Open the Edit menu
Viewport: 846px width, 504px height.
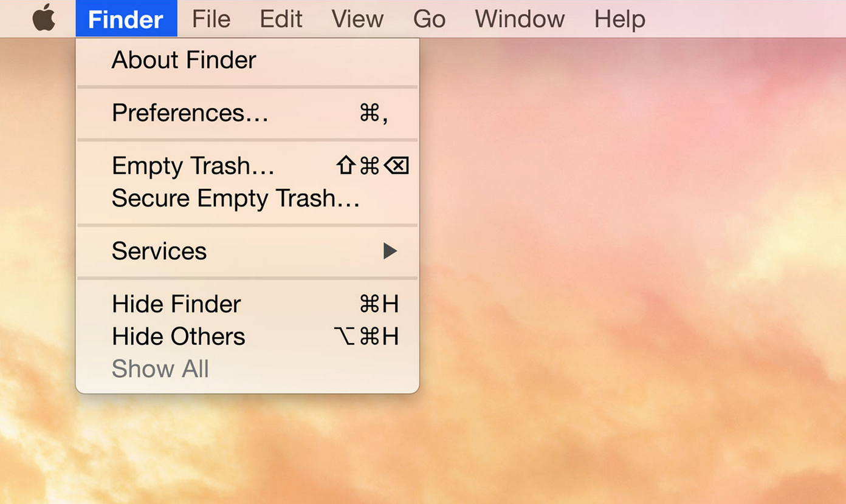(x=281, y=19)
